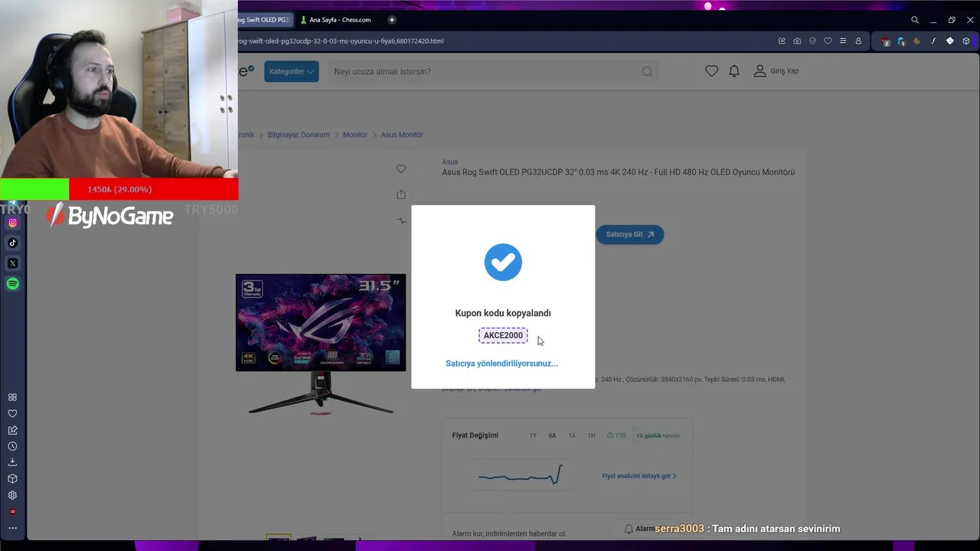This screenshot has width=980, height=551.
Task: Open Asus Monitör breadcrumb link
Action: tap(402, 135)
